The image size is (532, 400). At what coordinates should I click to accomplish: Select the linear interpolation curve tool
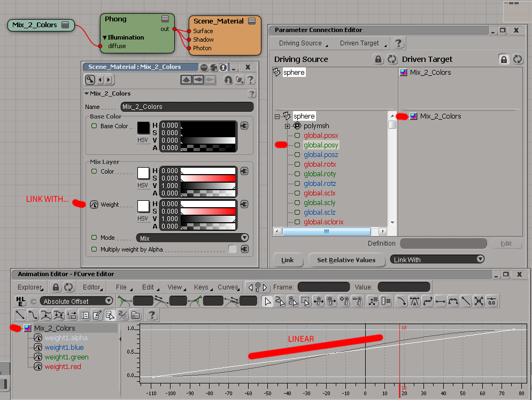tap(20, 315)
